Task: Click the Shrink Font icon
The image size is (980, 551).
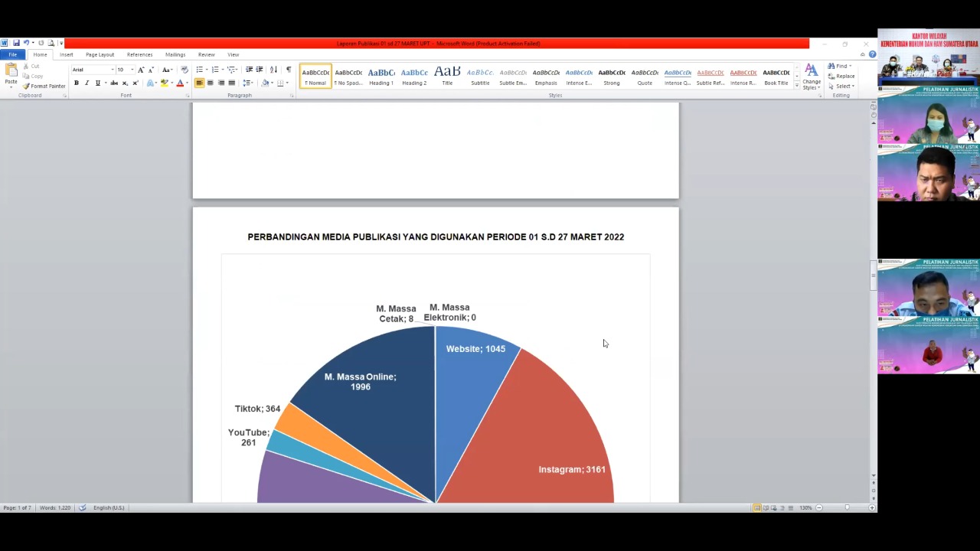Action: click(150, 70)
